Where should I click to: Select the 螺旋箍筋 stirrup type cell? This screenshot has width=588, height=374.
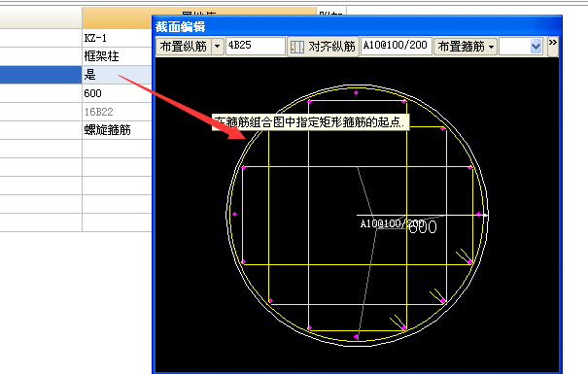coord(117,130)
